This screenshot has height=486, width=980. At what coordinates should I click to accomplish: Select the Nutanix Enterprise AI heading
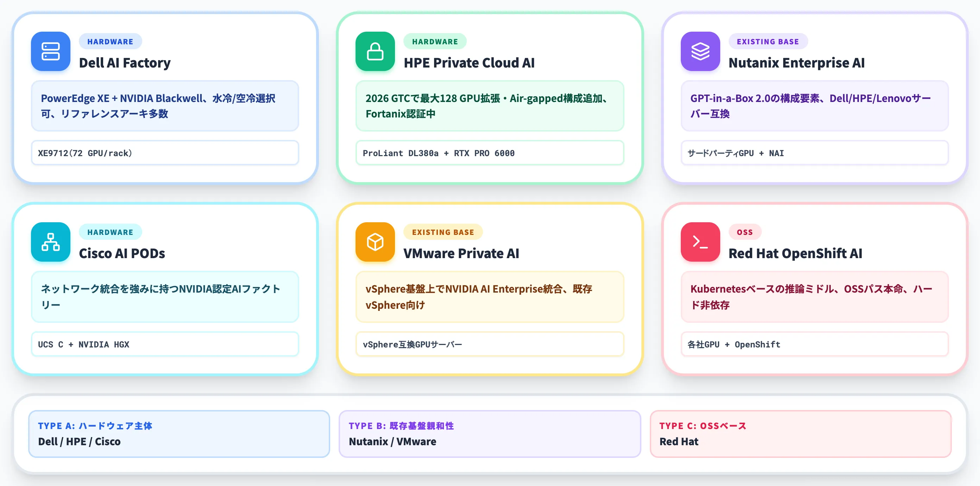coord(797,63)
